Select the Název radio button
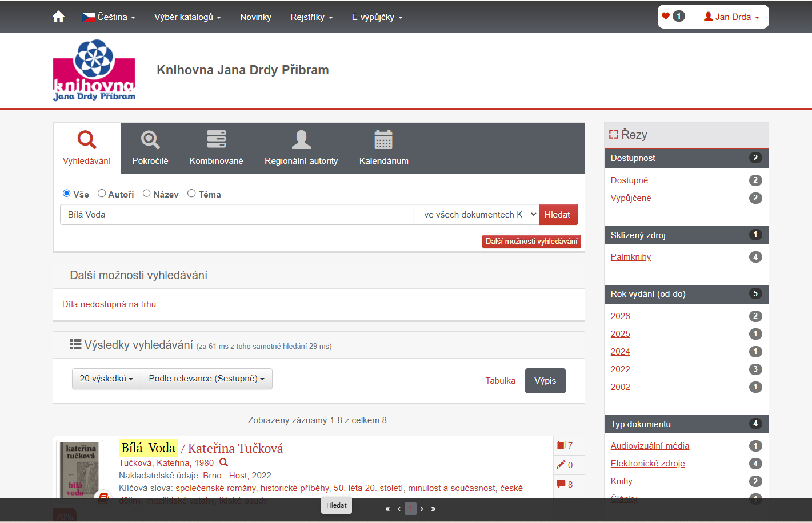Screen dimensions: 812x523 147,194
